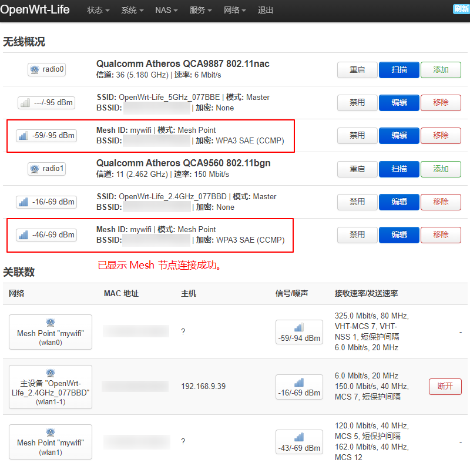Viewport: 470px width, 476px height.
Task: Click the ---/-95 dBm signal badge
Action: (x=46, y=103)
